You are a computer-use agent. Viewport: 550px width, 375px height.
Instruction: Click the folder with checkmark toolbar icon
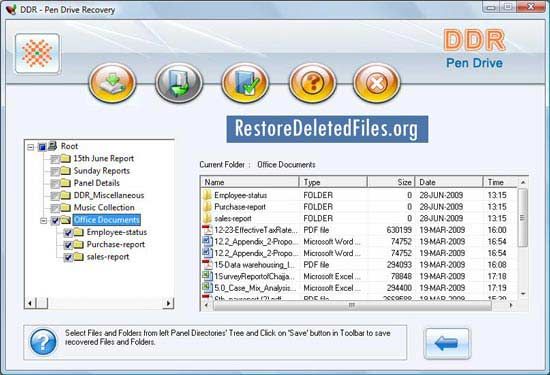coord(245,83)
